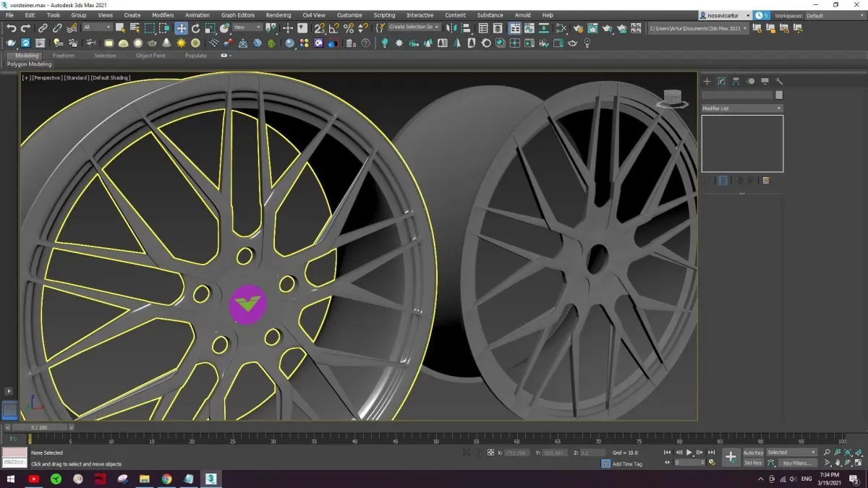Image resolution: width=868 pixels, height=488 pixels.
Task: Open the Hierarchy panel tab icon
Action: (736, 81)
